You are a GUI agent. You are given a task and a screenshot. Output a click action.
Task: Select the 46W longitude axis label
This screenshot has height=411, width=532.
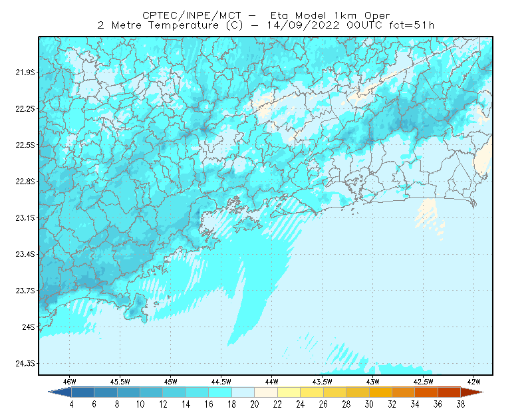[69, 382]
